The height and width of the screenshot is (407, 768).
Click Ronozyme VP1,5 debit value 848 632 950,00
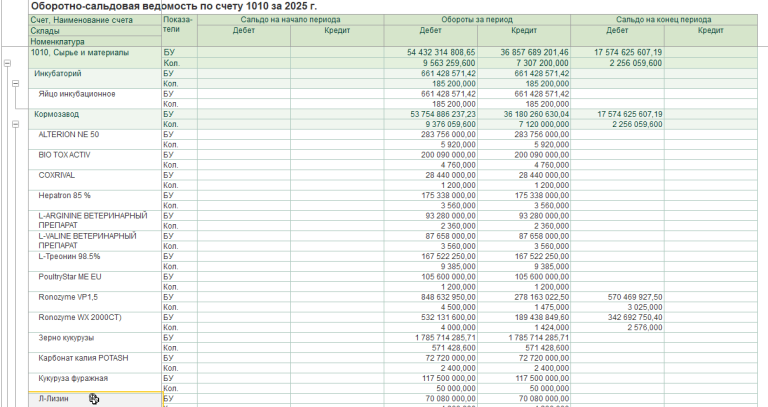point(448,297)
